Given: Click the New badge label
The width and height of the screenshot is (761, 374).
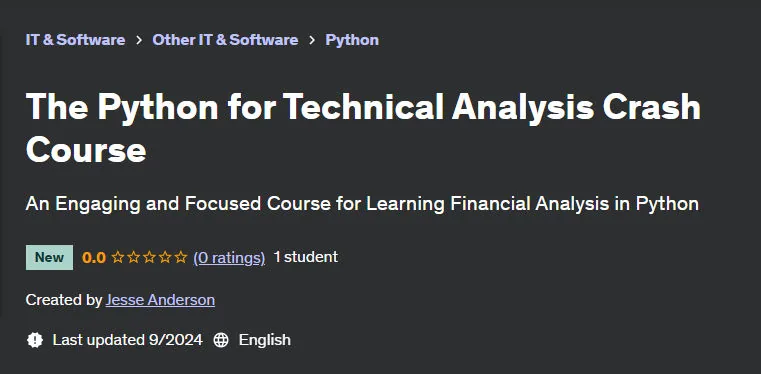Looking at the screenshot, I should tap(50, 257).
